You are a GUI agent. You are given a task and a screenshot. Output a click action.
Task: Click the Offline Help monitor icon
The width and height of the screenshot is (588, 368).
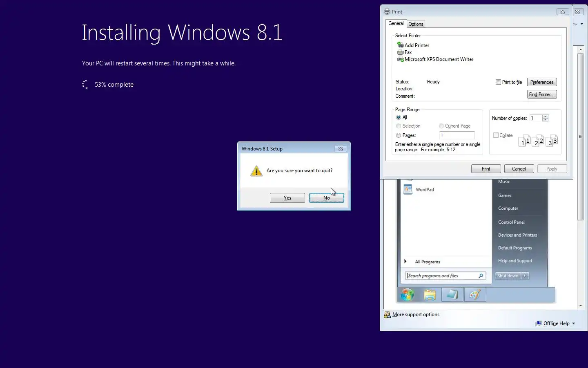(x=539, y=323)
